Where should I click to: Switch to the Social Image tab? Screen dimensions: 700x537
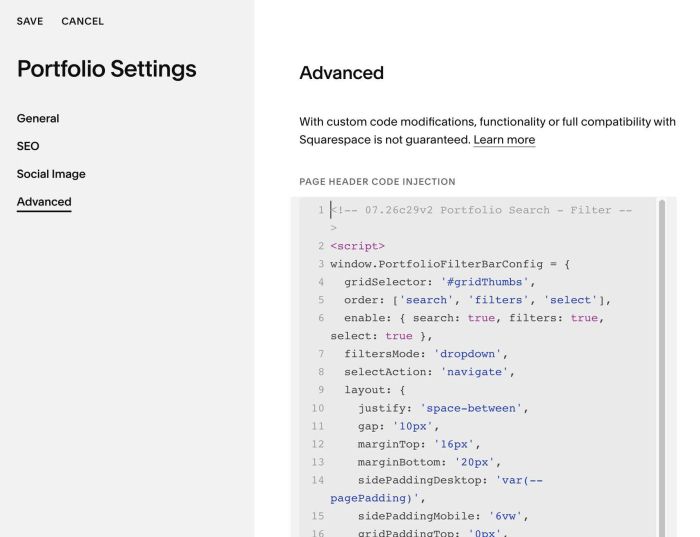(x=51, y=174)
